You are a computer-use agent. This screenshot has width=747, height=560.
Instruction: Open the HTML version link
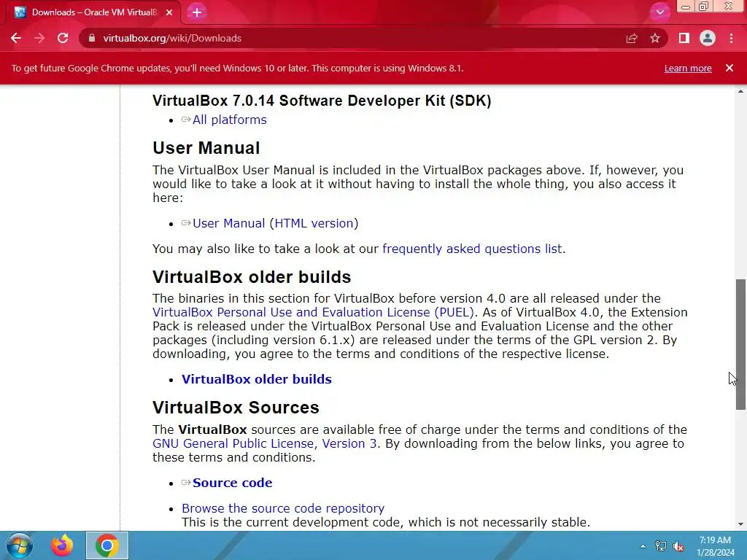314,223
